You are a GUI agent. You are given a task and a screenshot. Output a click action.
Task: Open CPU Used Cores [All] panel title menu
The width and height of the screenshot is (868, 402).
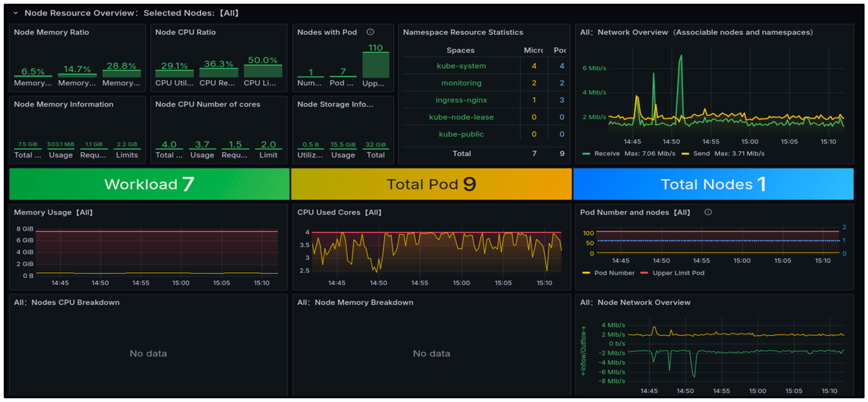tap(339, 212)
